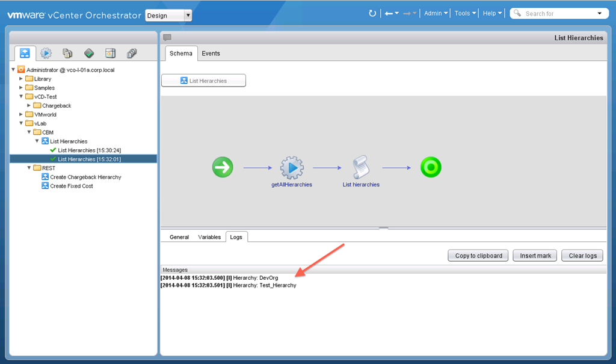Click the search magnifier icon
This screenshot has width=616, height=364.
coord(517,13)
